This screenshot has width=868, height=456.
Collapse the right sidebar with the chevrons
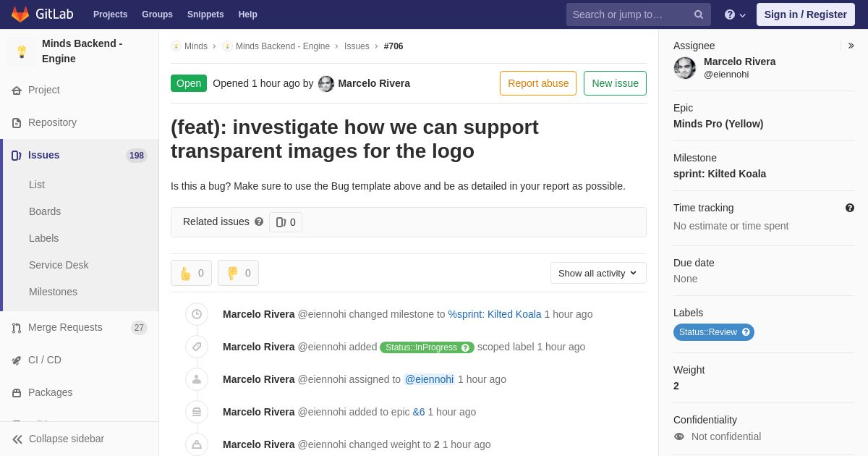[851, 46]
